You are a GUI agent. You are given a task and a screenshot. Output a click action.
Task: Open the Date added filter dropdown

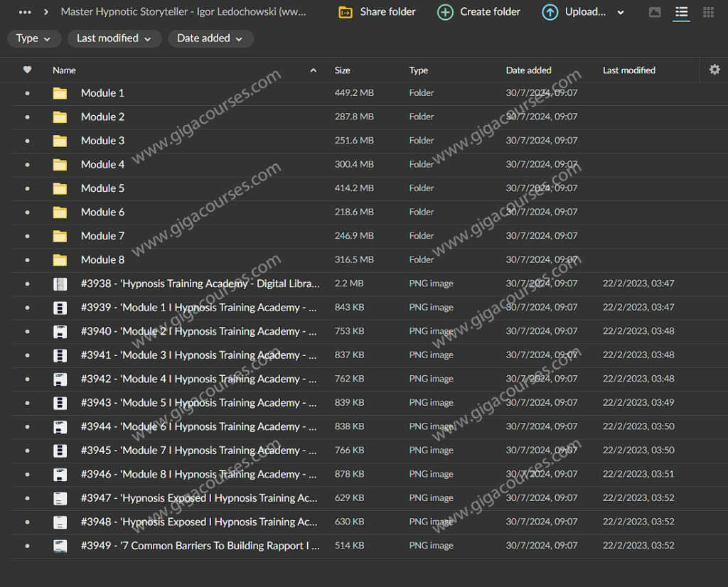pyautogui.click(x=210, y=38)
